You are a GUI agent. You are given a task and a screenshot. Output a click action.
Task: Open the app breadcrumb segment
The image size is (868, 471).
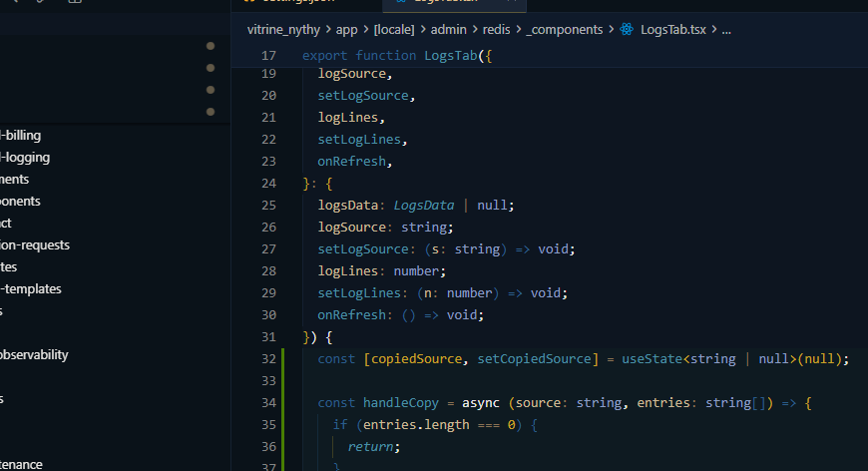(x=346, y=29)
